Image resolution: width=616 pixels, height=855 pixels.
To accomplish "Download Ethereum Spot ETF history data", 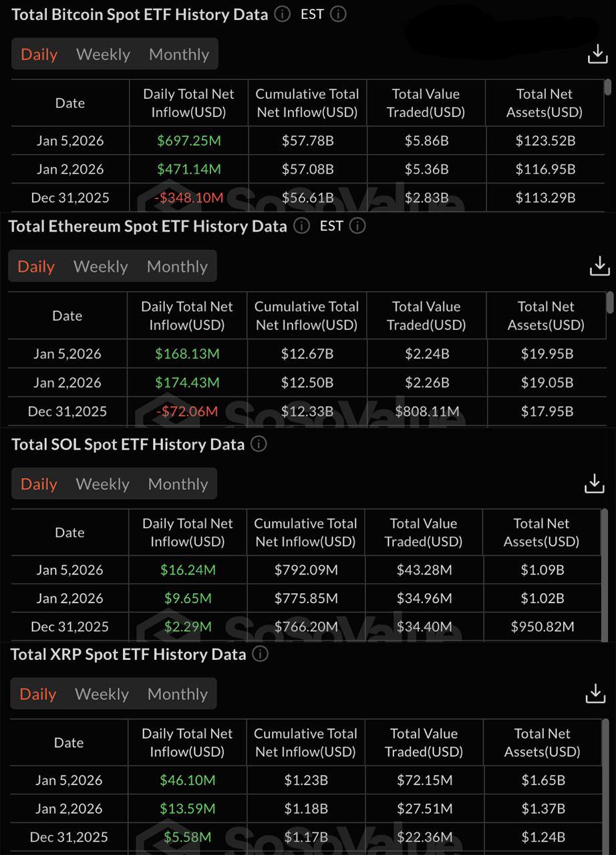I will (x=599, y=266).
